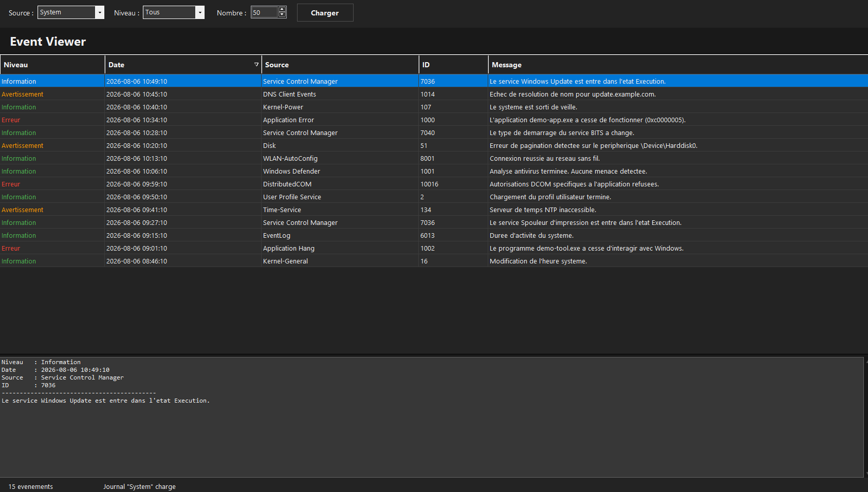The width and height of the screenshot is (868, 492).
Task: Sort by the Niveau column header
Action: click(52, 65)
